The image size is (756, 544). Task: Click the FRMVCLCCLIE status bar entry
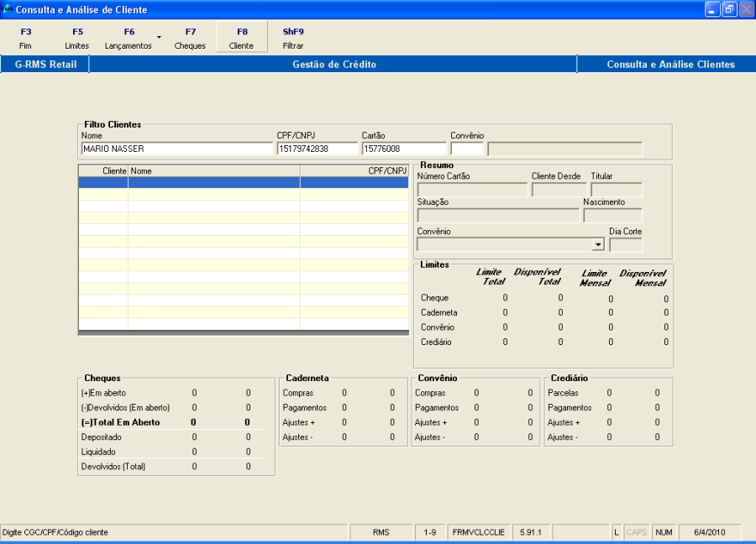coord(478,532)
